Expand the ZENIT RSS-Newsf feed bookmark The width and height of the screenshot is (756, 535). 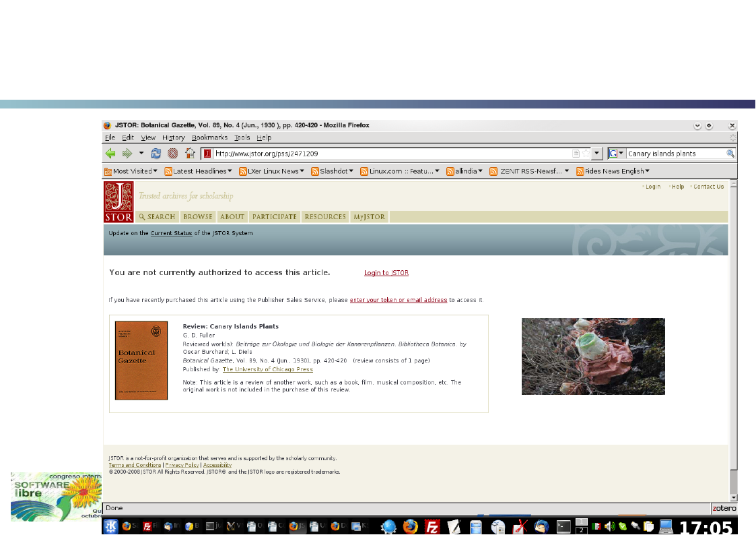pyautogui.click(x=529, y=171)
